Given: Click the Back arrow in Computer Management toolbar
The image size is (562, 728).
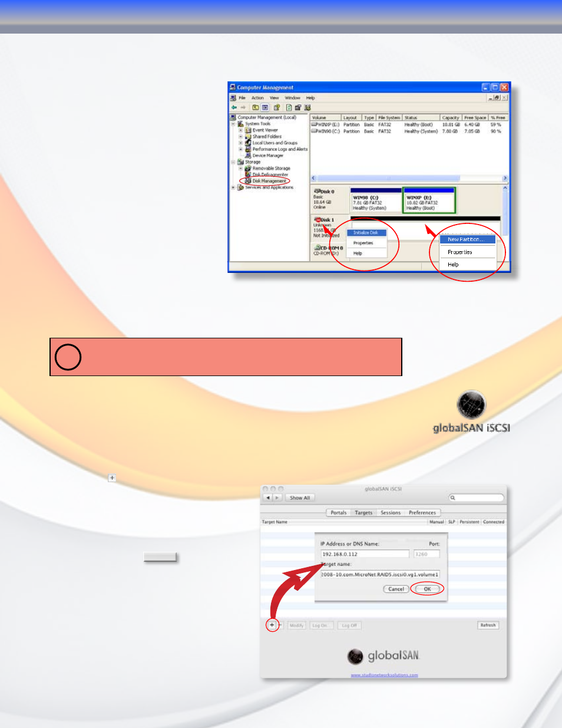Looking at the screenshot, I should pyautogui.click(x=234, y=107).
